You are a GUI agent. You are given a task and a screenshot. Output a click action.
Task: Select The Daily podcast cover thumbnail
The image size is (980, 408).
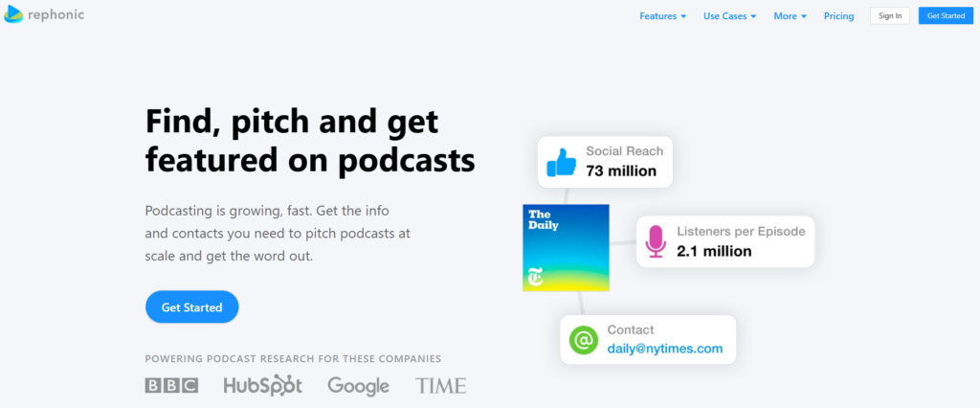(566, 247)
